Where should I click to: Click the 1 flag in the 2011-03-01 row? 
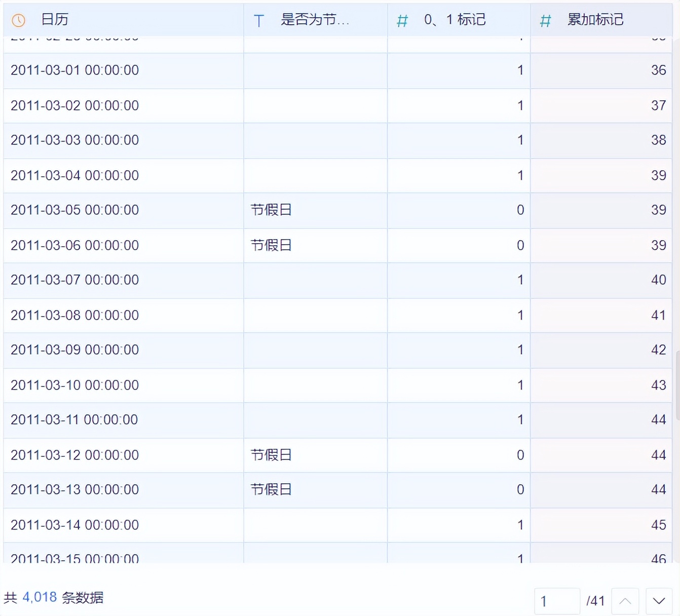520,70
